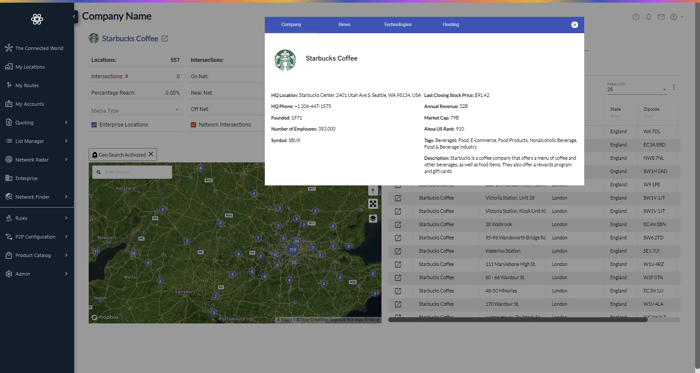The height and width of the screenshot is (373, 700).
Task: Expand the P2P Configuration submenu chevron
Action: point(66,236)
